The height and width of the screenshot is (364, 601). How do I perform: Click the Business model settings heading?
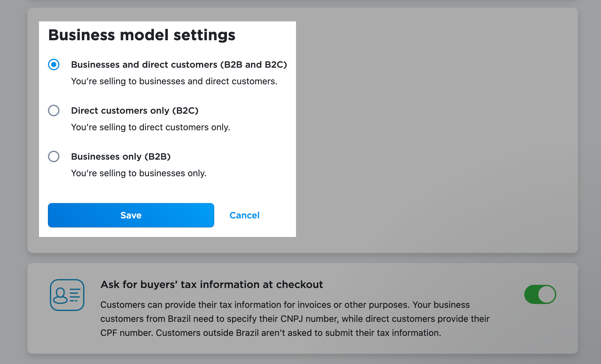pyautogui.click(x=142, y=35)
